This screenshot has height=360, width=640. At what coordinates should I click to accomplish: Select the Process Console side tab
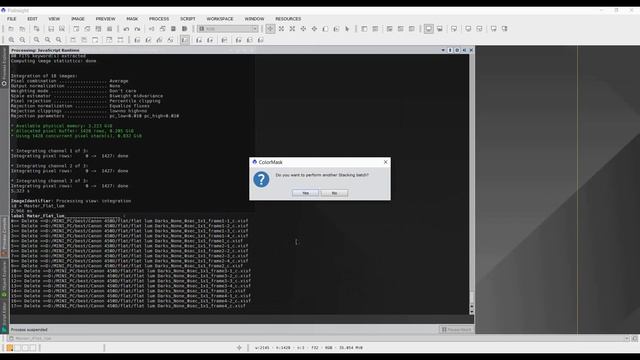(4, 236)
